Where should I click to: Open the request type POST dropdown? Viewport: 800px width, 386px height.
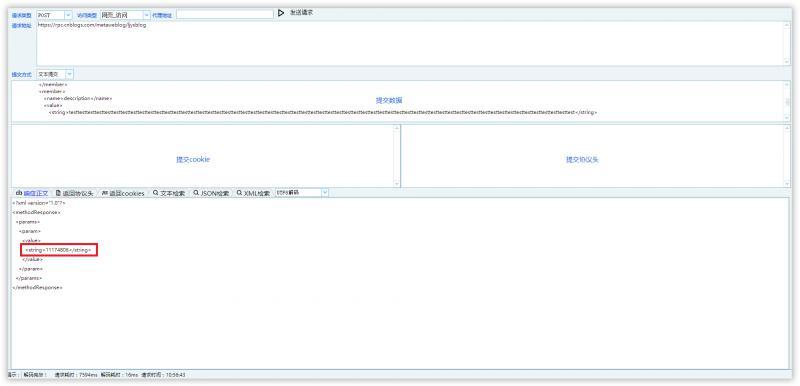(54, 15)
